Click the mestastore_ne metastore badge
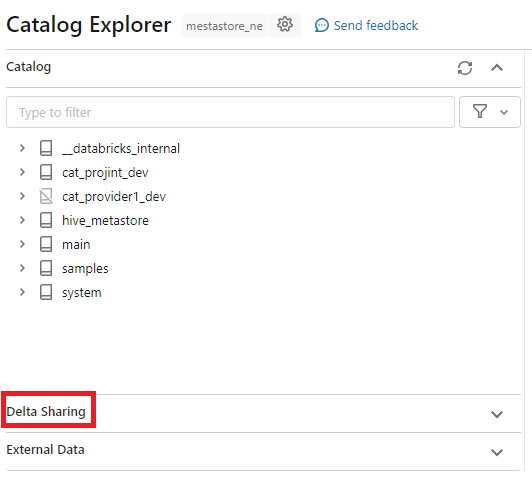 click(x=224, y=25)
